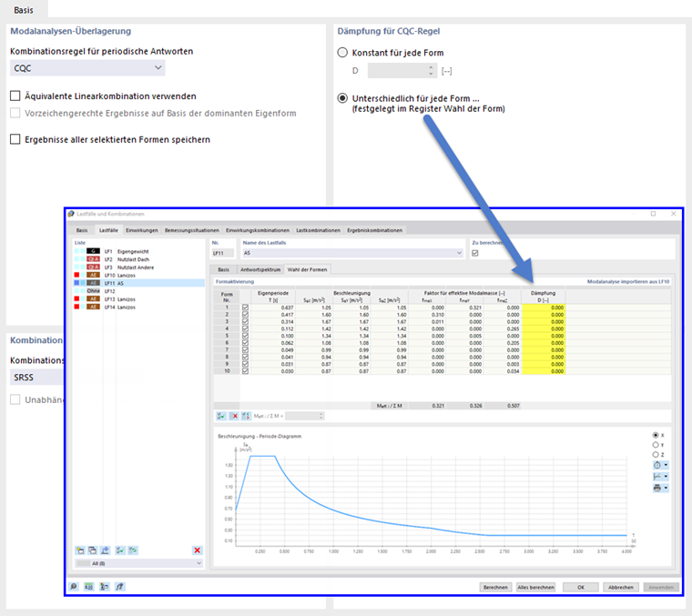The height and width of the screenshot is (616, 692).
Task: Select LF3 Nutzlast Andere in the list
Action: click(139, 268)
